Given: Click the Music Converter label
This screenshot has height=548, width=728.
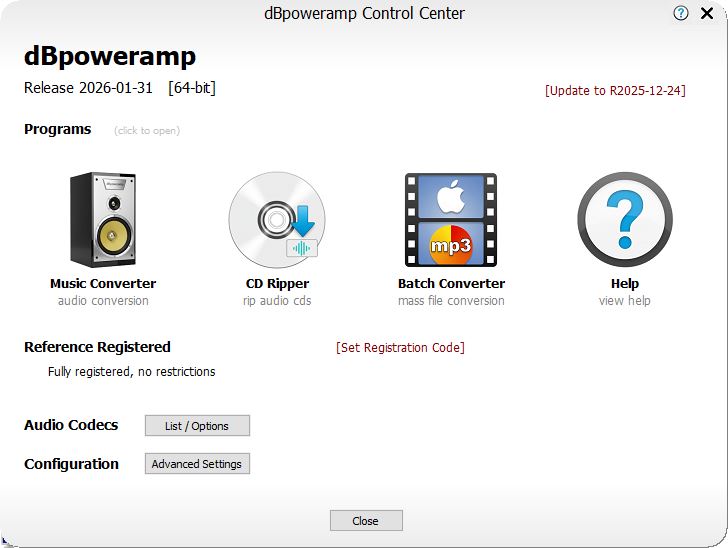Looking at the screenshot, I should [x=103, y=283].
